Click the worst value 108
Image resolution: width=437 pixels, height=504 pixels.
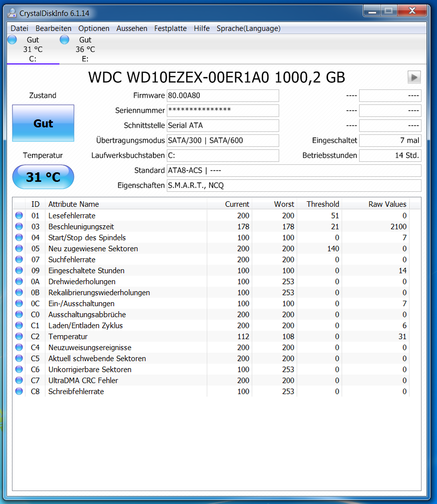pyautogui.click(x=288, y=337)
